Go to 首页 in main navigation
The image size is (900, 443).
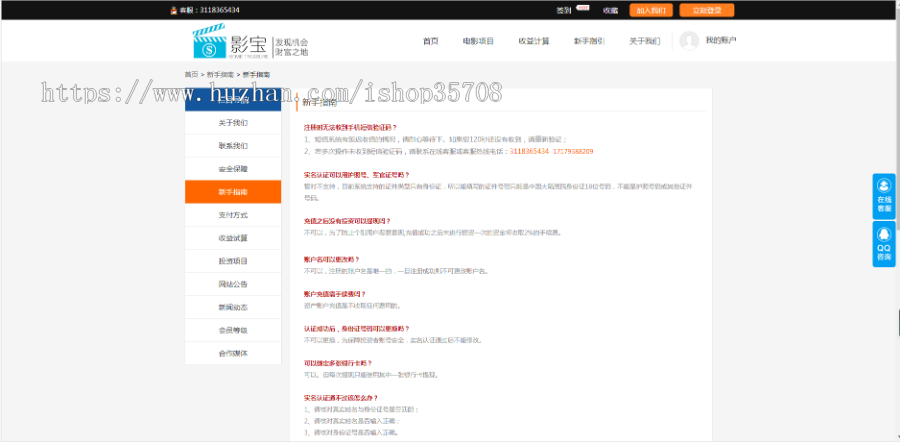[430, 41]
